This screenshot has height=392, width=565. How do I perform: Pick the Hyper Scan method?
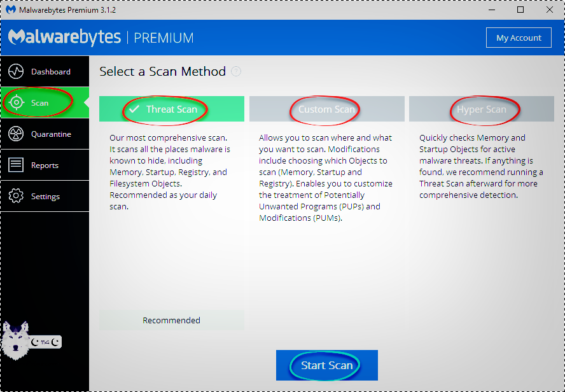[x=481, y=109]
